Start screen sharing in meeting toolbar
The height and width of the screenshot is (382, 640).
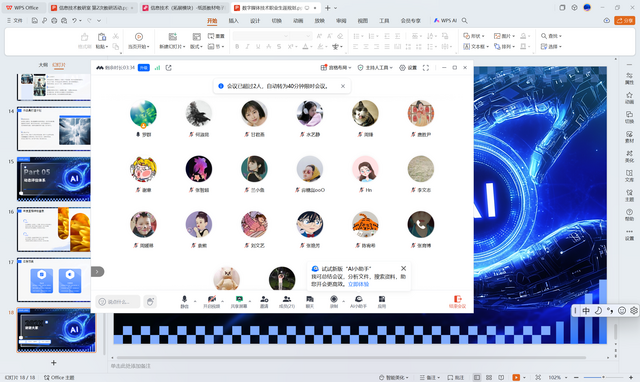tap(239, 301)
